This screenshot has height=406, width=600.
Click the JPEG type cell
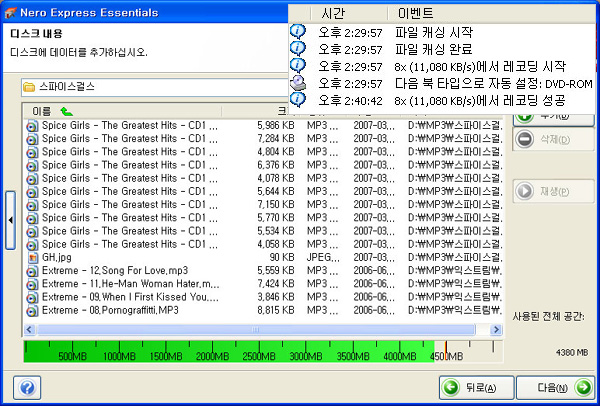pyautogui.click(x=323, y=258)
